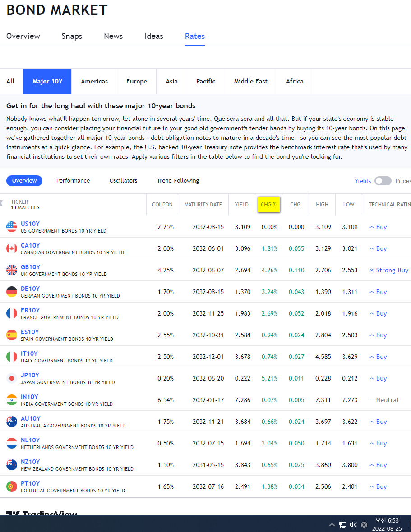This screenshot has width=411, height=532.
Task: Sort by the CHG column header
Action: pyautogui.click(x=295, y=205)
